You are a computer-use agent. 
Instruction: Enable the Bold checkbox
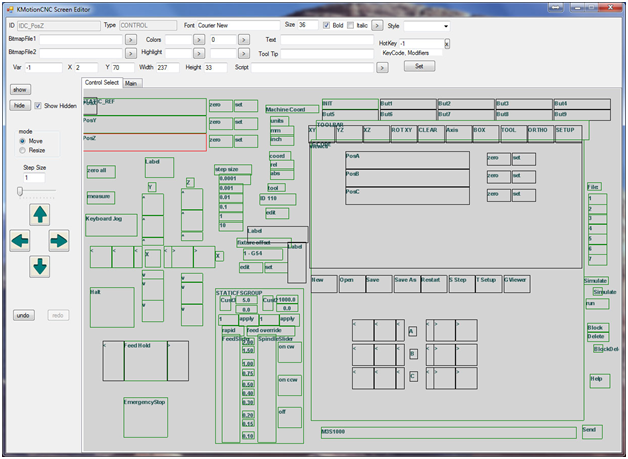click(x=326, y=24)
